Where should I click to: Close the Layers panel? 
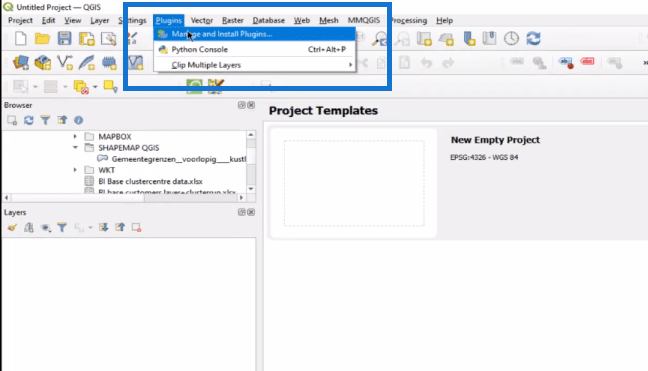(251, 212)
